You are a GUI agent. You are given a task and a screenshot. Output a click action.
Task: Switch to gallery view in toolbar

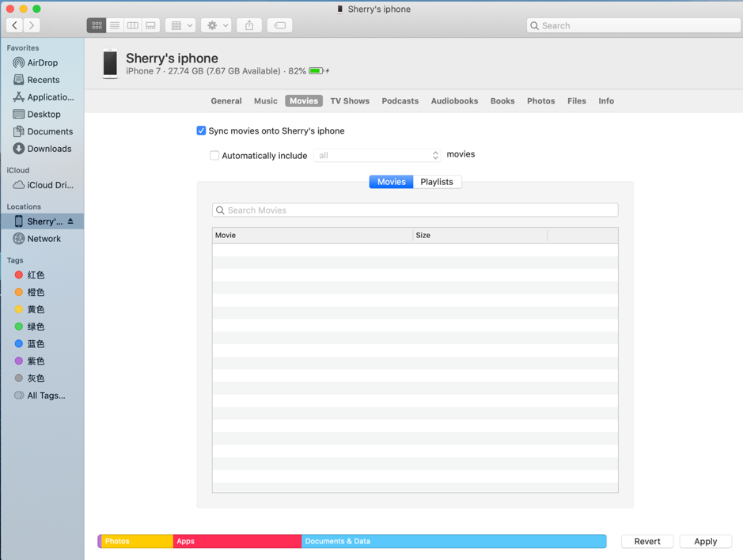pos(150,25)
